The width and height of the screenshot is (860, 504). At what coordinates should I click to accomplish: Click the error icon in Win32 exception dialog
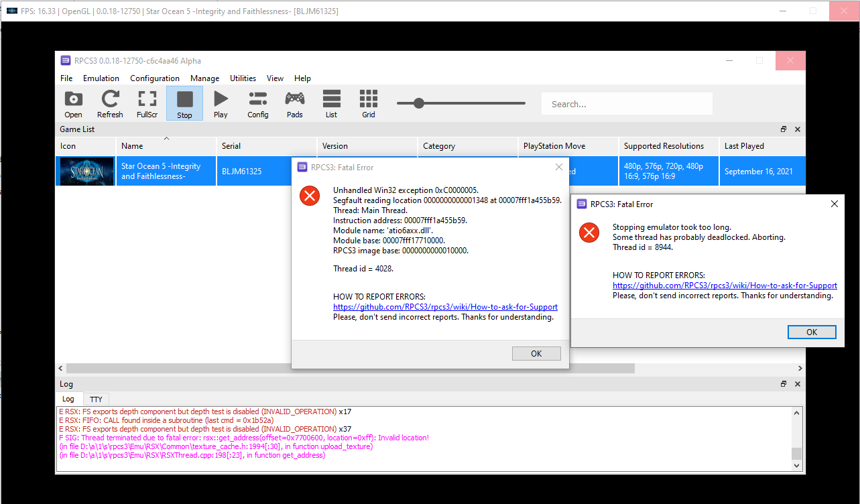pyautogui.click(x=310, y=196)
